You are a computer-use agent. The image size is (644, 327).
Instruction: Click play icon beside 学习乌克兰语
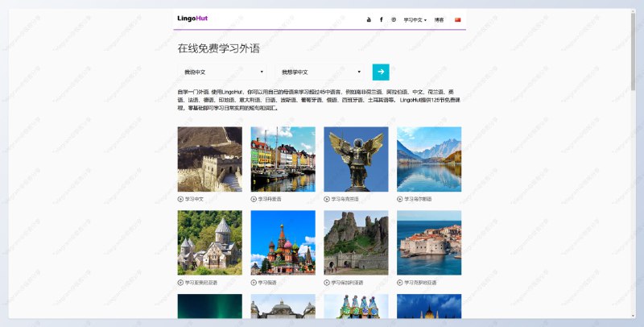pyautogui.click(x=328, y=198)
